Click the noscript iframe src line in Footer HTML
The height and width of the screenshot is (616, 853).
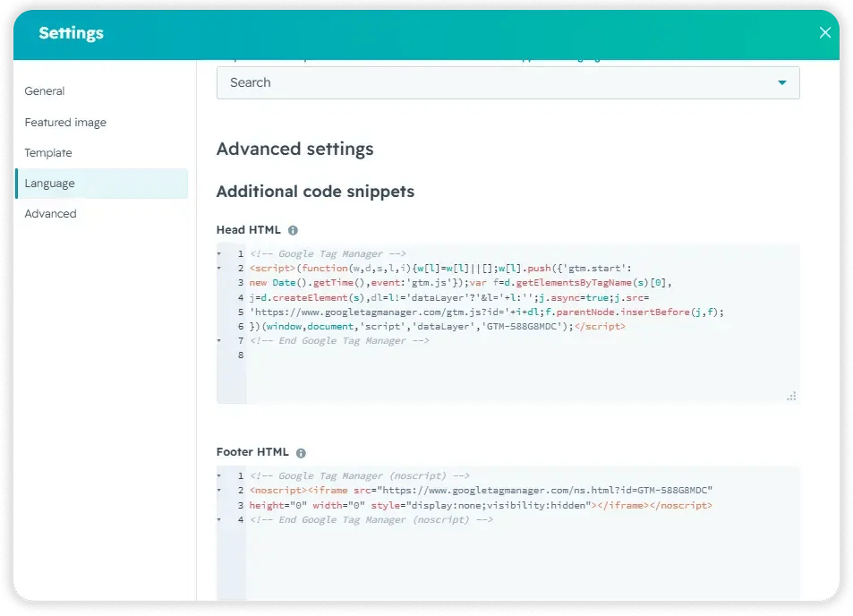click(481, 491)
